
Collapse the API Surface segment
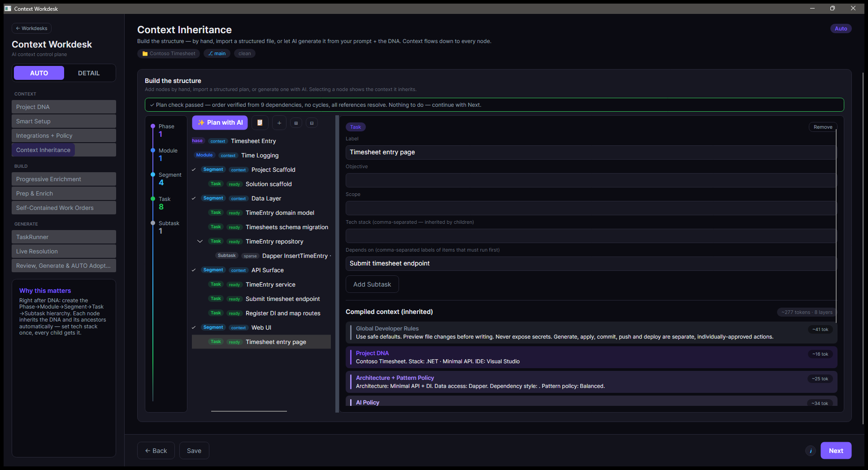click(x=194, y=270)
